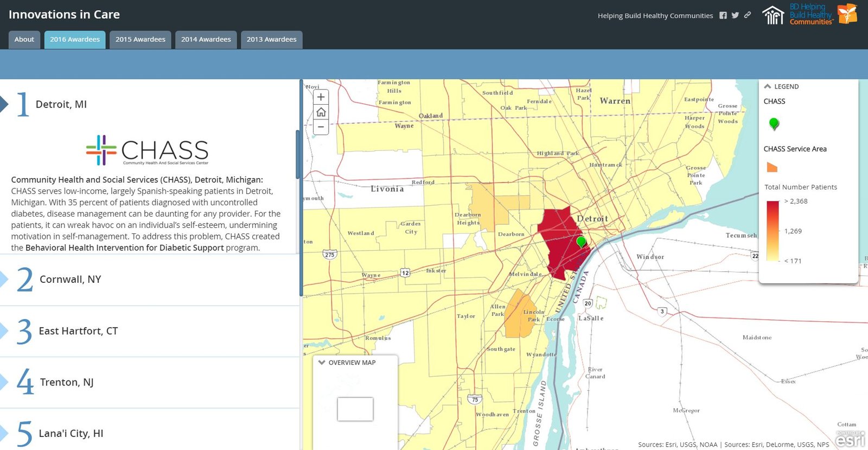Viewport: 868px width, 450px height.
Task: Select the 2013 Awardees tab
Action: 271,40
